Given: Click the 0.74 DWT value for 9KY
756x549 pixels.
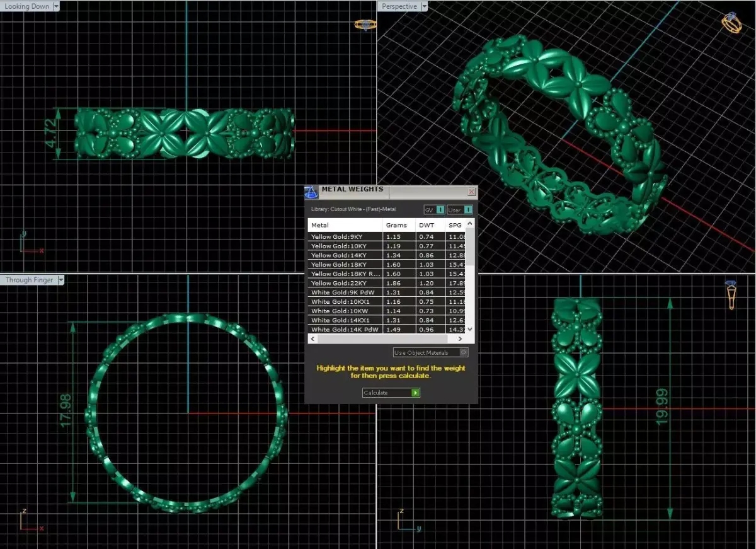Looking at the screenshot, I should pyautogui.click(x=427, y=236).
